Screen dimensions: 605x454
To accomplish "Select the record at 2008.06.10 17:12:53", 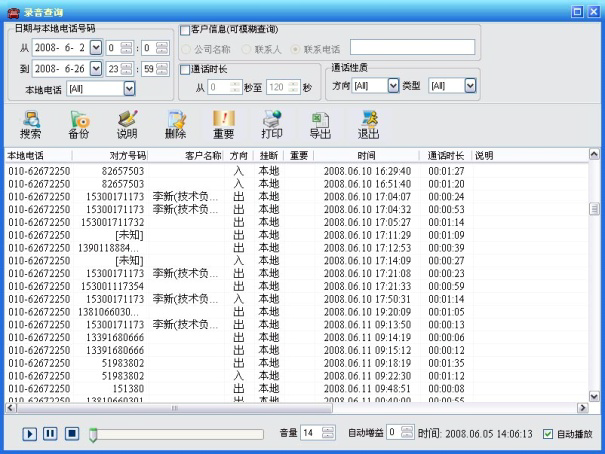I will click(x=296, y=248).
